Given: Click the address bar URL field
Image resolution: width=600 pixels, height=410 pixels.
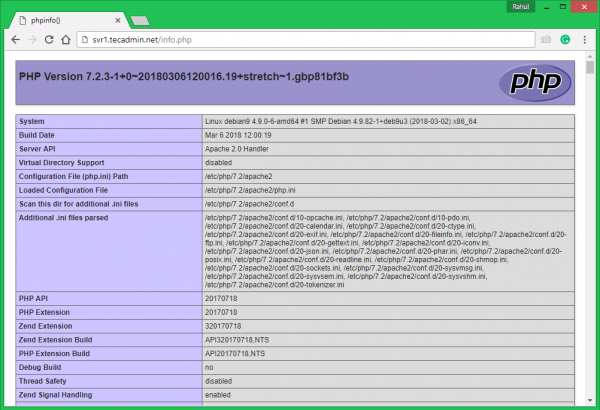Looking at the screenshot, I should 300,40.
